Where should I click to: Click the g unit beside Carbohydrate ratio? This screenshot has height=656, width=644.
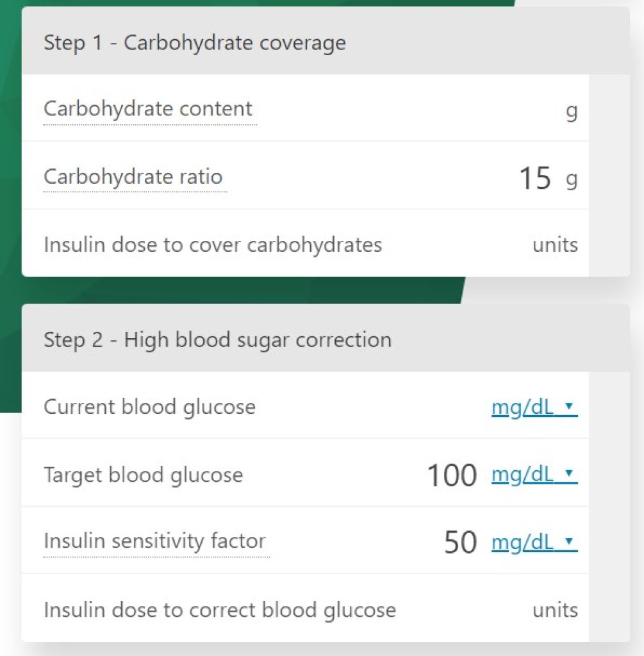(x=572, y=180)
